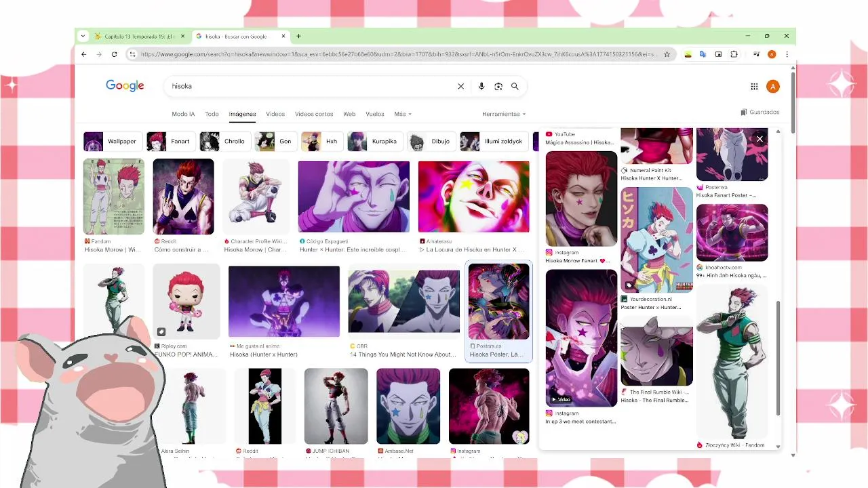
Task: Click the Chrome profile avatar in toolbar
Action: pos(772,54)
